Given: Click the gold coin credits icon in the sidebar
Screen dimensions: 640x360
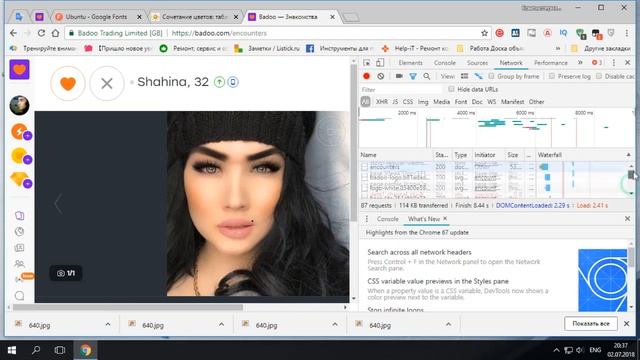Looking at the screenshot, I should 20,156.
